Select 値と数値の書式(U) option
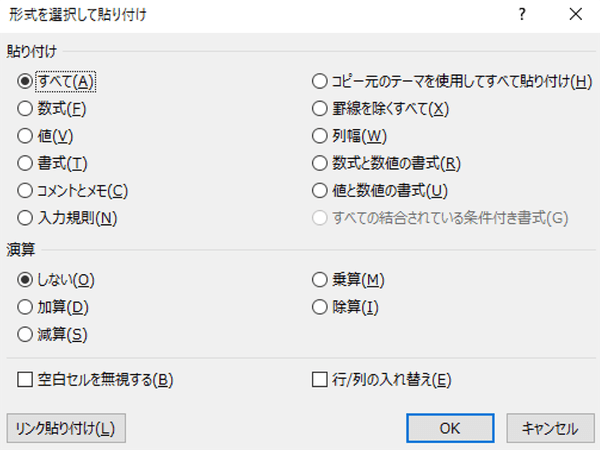 (x=321, y=190)
